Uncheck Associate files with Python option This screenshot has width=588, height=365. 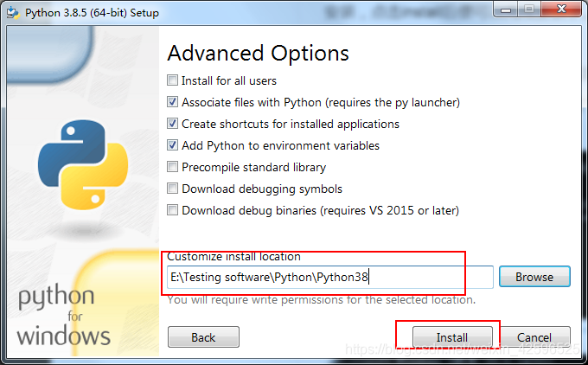(172, 102)
